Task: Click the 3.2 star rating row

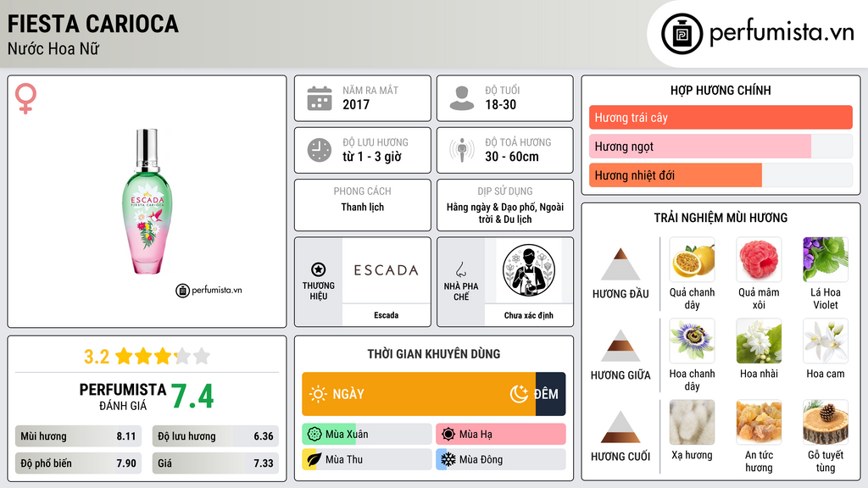Action: tap(147, 357)
